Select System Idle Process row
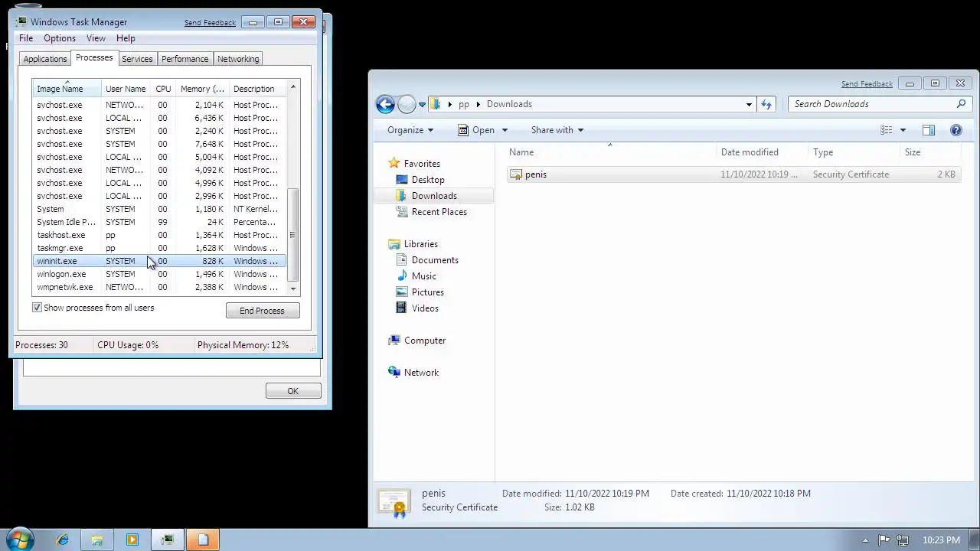This screenshot has width=980, height=551. pyautogui.click(x=158, y=222)
